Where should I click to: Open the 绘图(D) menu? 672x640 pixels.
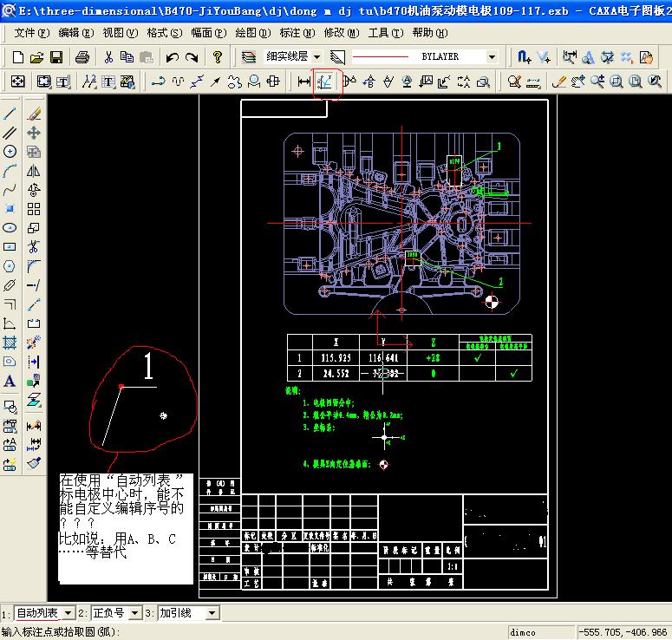coord(253,33)
